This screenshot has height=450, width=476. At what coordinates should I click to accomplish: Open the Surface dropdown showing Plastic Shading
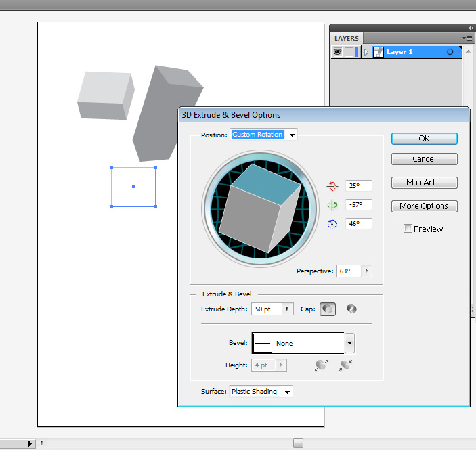287,392
